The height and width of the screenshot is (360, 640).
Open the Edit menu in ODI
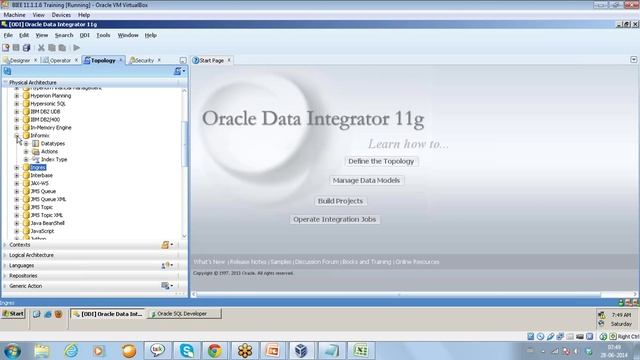pos(24,36)
